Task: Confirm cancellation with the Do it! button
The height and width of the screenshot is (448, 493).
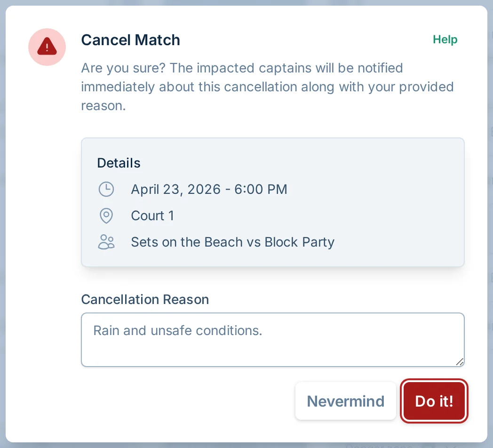Action: click(x=434, y=401)
